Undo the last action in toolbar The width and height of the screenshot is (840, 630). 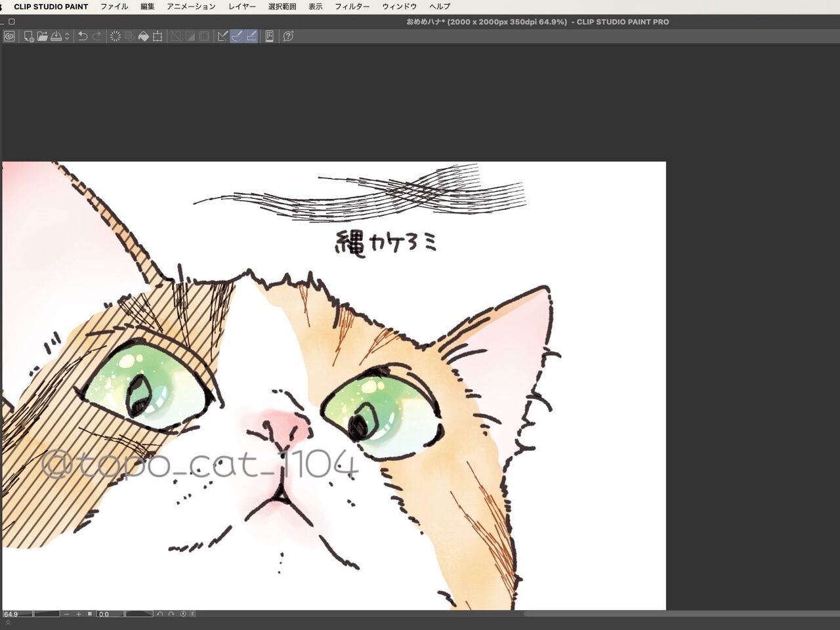click(x=83, y=36)
